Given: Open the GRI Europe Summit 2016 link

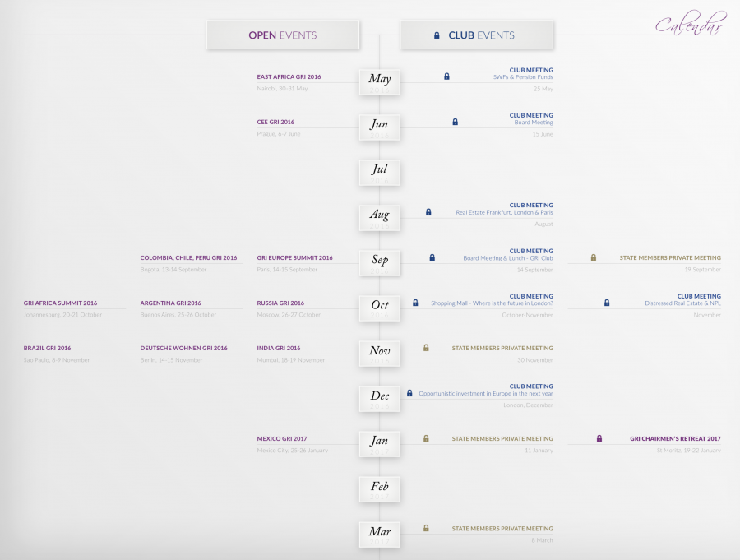Looking at the screenshot, I should coord(294,258).
